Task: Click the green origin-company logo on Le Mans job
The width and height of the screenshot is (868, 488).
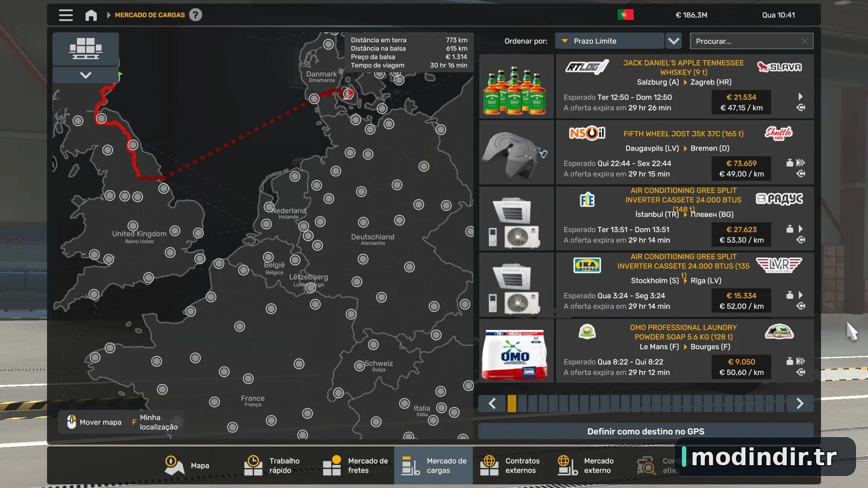Action: (x=587, y=331)
